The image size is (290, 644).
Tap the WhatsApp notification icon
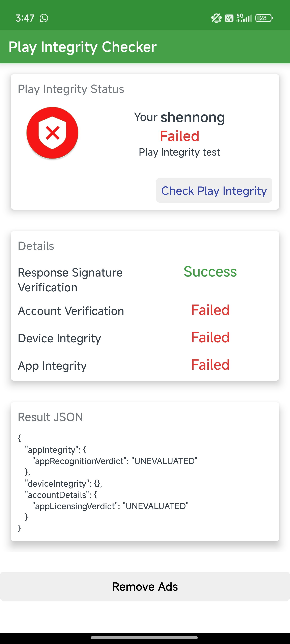point(44,18)
